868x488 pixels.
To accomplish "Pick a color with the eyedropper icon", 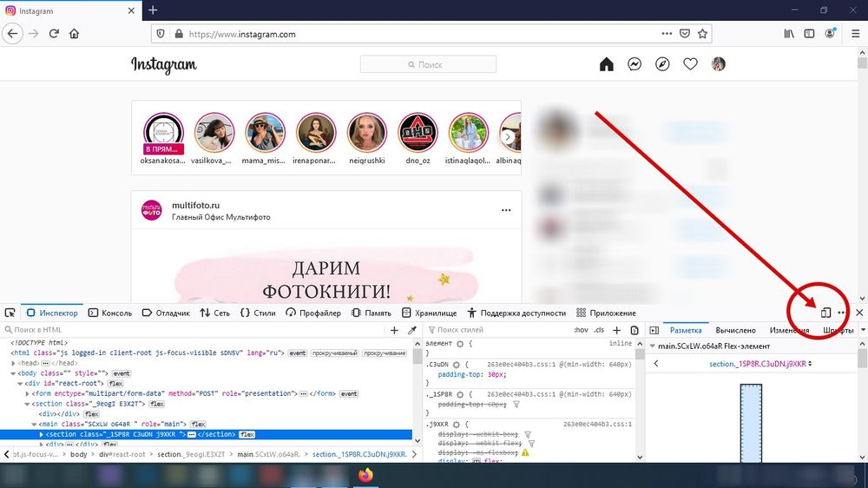I will [411, 330].
